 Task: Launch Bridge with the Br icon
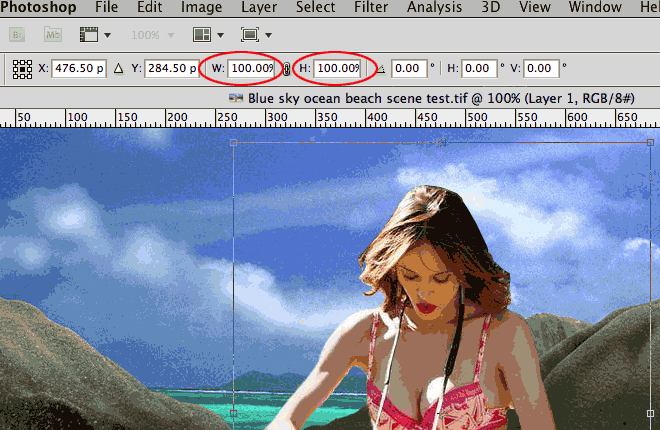click(x=17, y=35)
